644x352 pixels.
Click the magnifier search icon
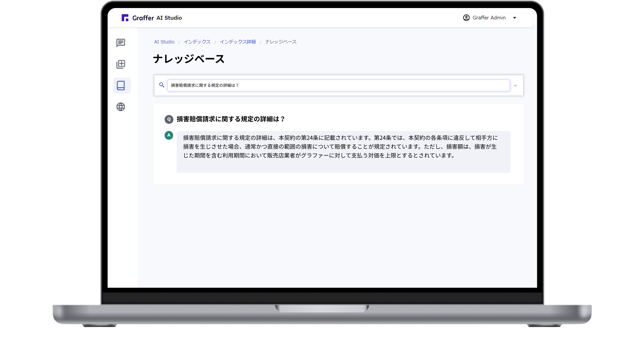pyautogui.click(x=162, y=85)
